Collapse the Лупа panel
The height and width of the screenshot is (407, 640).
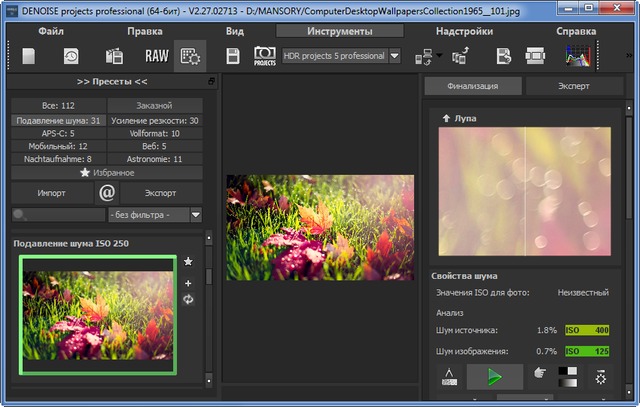coord(445,118)
